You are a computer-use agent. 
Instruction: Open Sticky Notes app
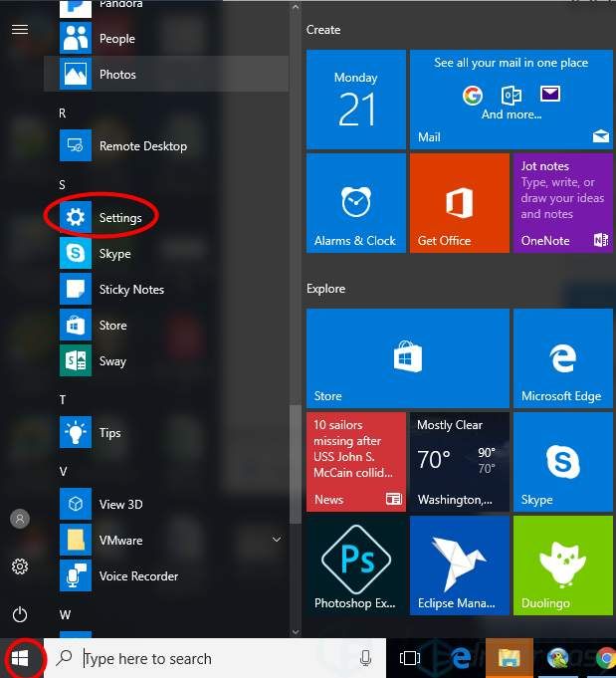pyautogui.click(x=130, y=290)
